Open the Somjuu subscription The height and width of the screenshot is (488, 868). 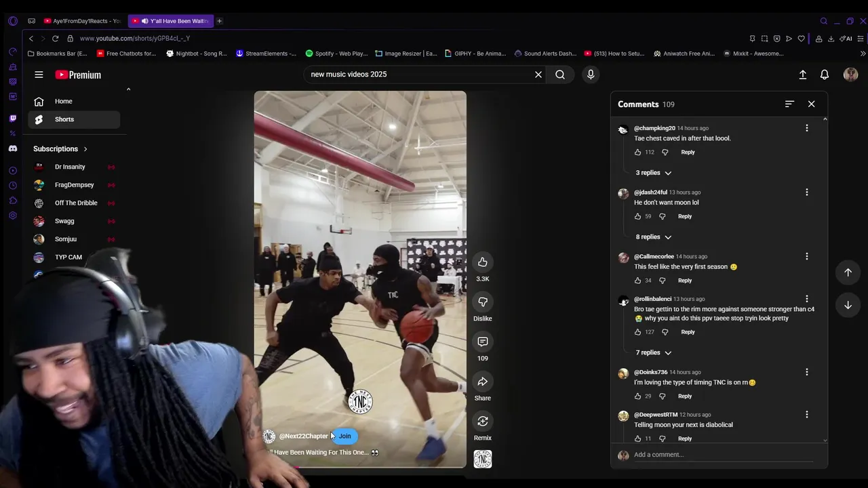coord(74,239)
